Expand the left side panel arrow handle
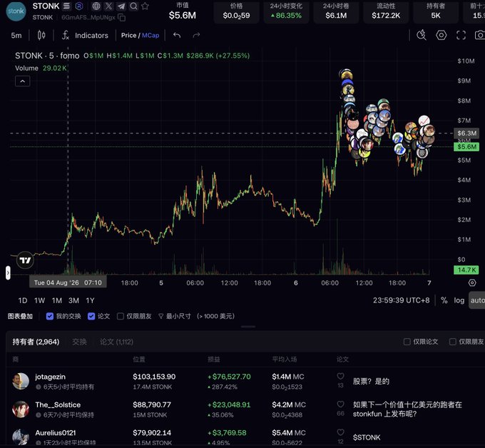This screenshot has width=485, height=448. [8, 273]
